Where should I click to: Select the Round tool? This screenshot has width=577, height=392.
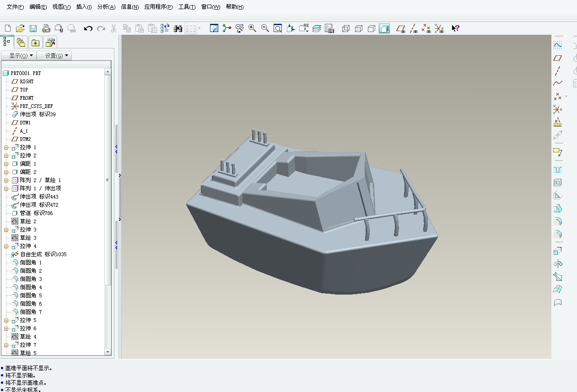[557, 221]
